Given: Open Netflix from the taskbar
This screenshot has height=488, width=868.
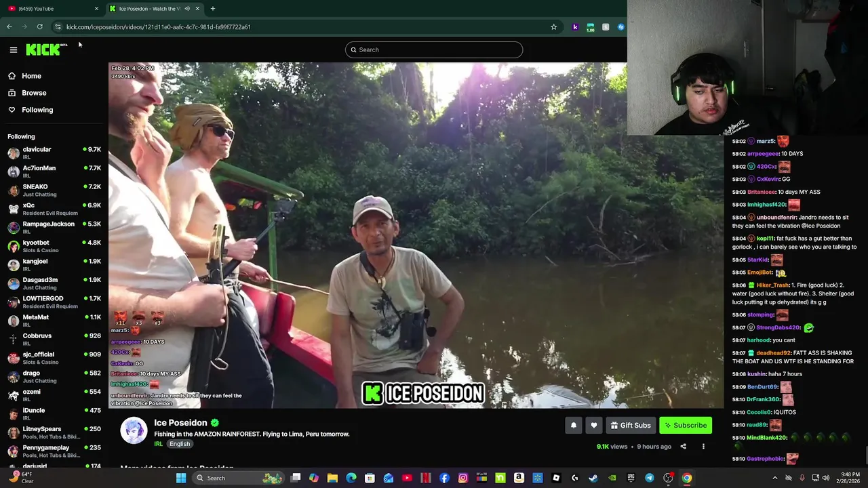Looking at the screenshot, I should click(426, 478).
